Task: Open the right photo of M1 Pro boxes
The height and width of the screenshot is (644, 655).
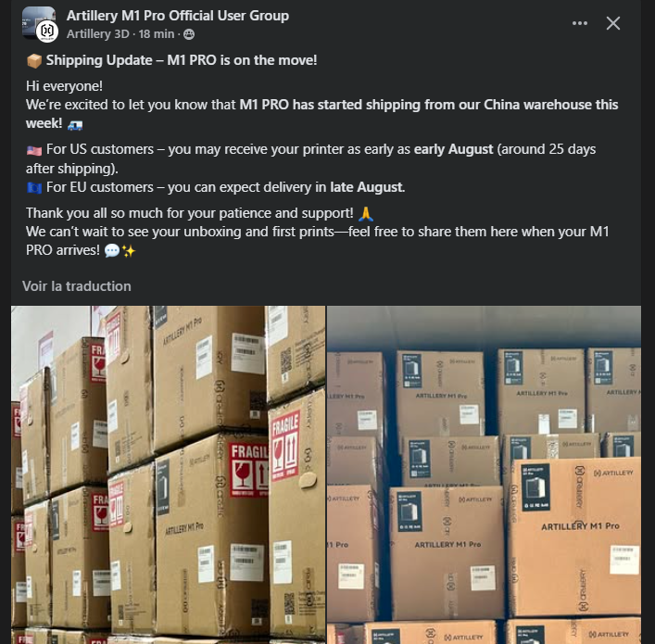Action: click(x=485, y=474)
